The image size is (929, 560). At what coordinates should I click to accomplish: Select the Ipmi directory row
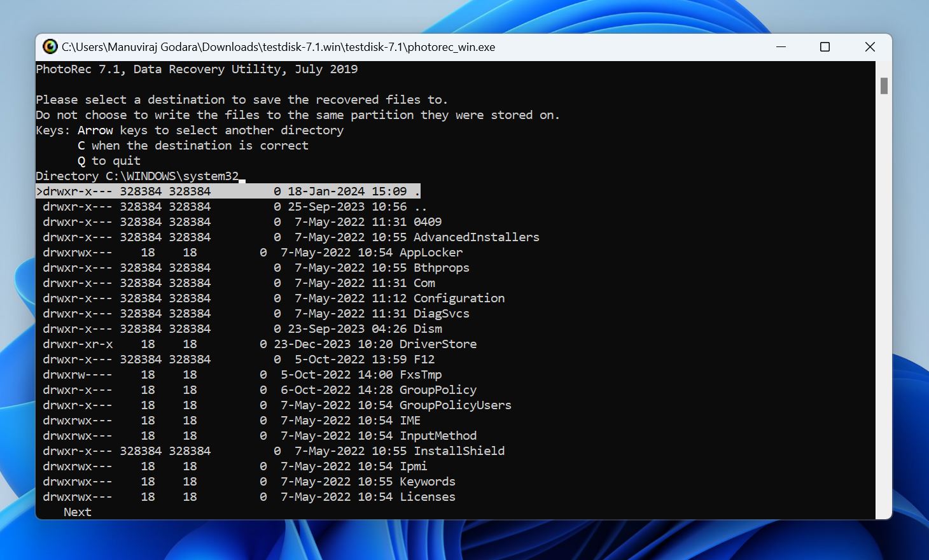tap(235, 466)
